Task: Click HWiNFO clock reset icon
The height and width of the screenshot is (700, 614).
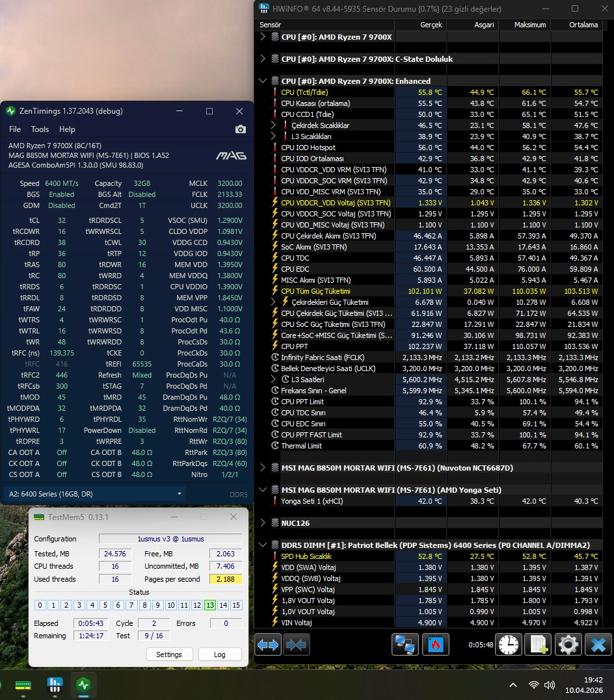Action: tap(509, 645)
